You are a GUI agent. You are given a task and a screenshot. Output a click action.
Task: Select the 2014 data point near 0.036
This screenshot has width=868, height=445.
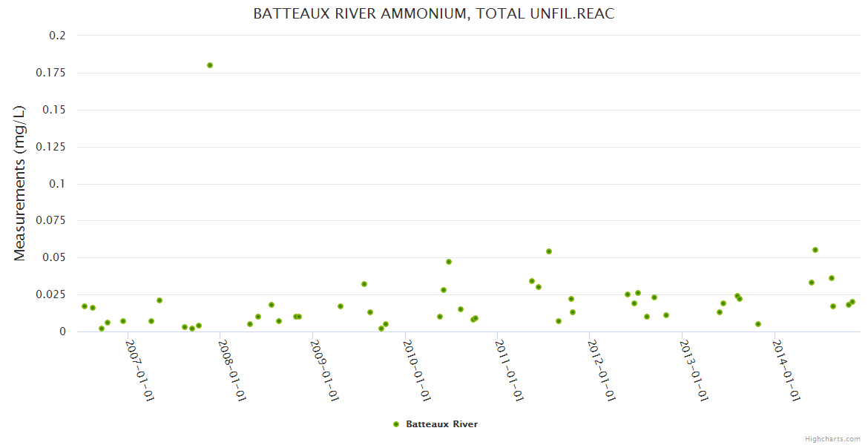[831, 278]
